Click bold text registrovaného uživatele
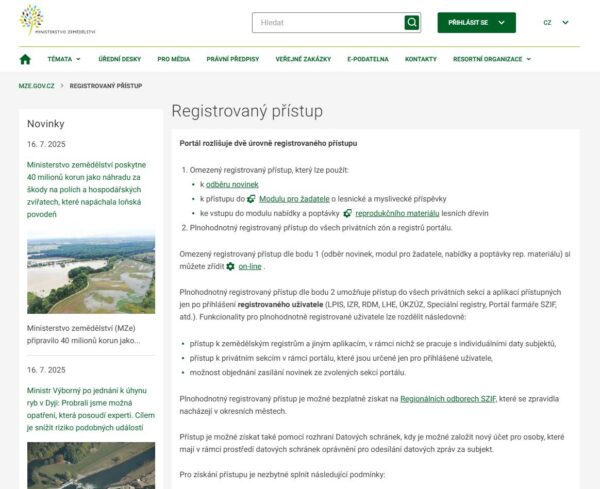This screenshot has height=489, width=600. 280,305
